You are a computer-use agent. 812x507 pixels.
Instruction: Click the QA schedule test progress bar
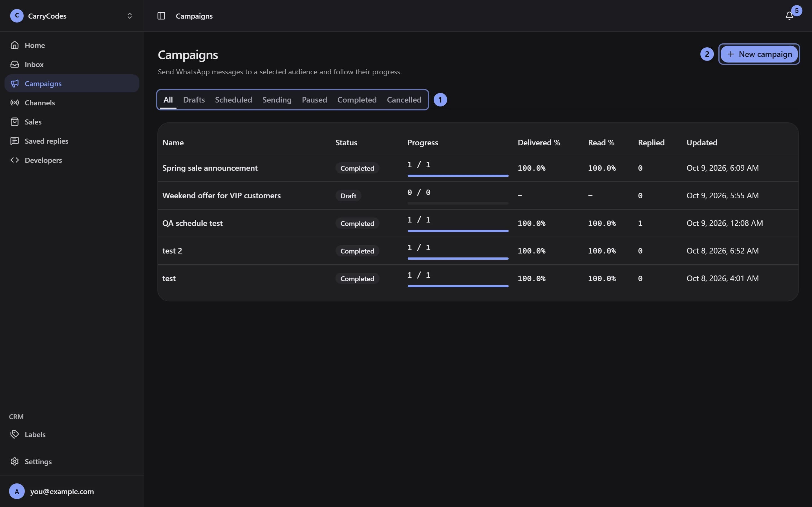pyautogui.click(x=458, y=231)
